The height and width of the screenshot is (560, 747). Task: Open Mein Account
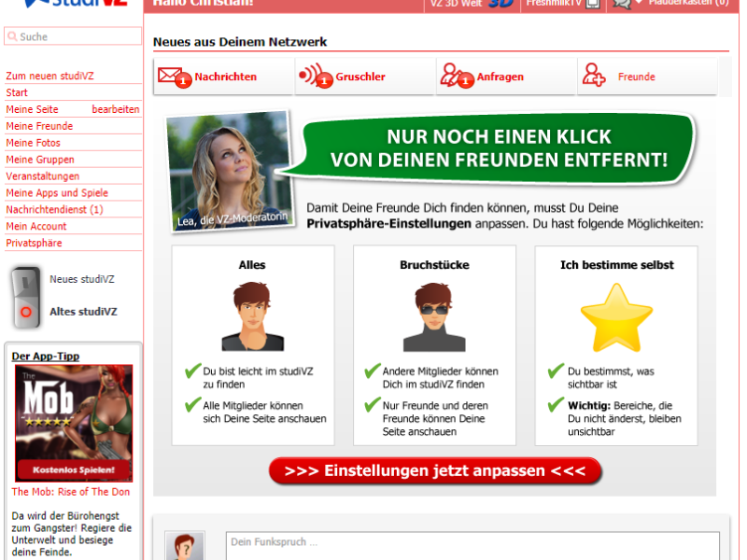click(x=36, y=226)
